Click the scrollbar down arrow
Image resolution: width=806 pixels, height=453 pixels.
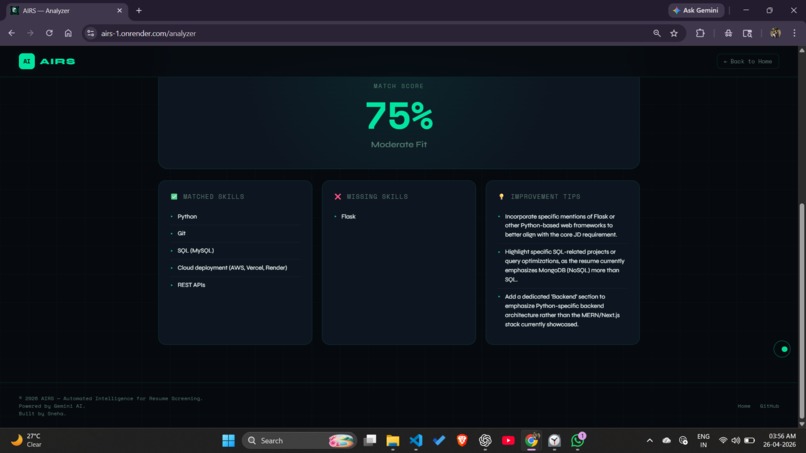coord(801,424)
